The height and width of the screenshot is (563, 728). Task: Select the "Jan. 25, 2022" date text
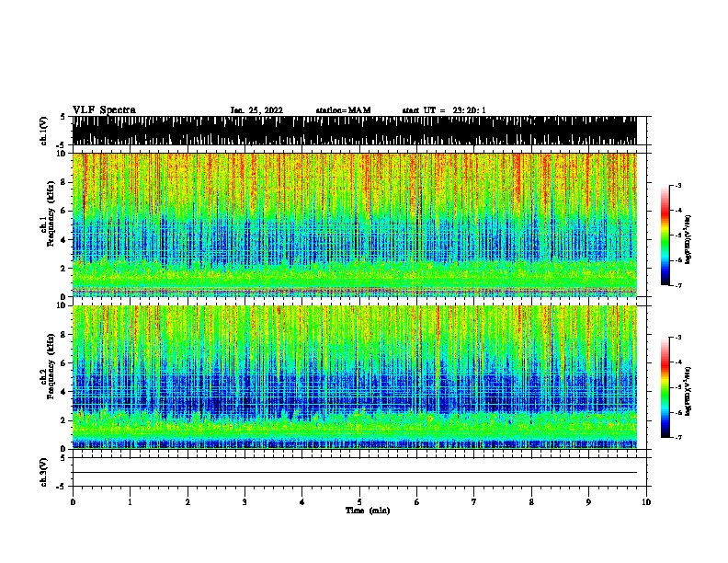coord(256,110)
